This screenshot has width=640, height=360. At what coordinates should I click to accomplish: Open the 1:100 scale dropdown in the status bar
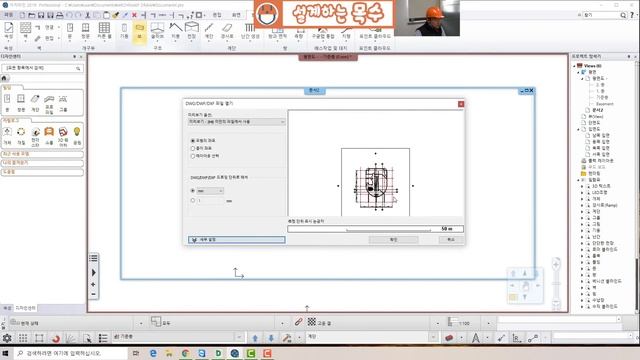488,323
